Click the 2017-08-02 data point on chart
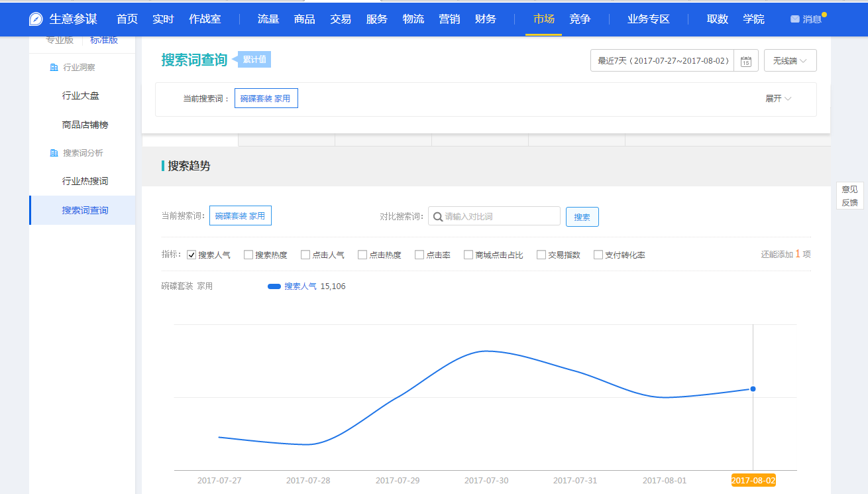This screenshot has height=494, width=868. coord(753,389)
